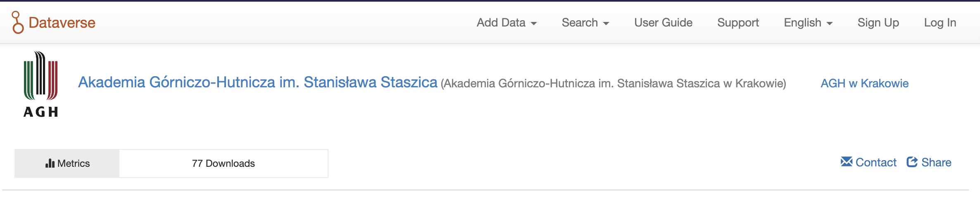
Task: Expand the Add Data dropdown
Action: pos(507,23)
